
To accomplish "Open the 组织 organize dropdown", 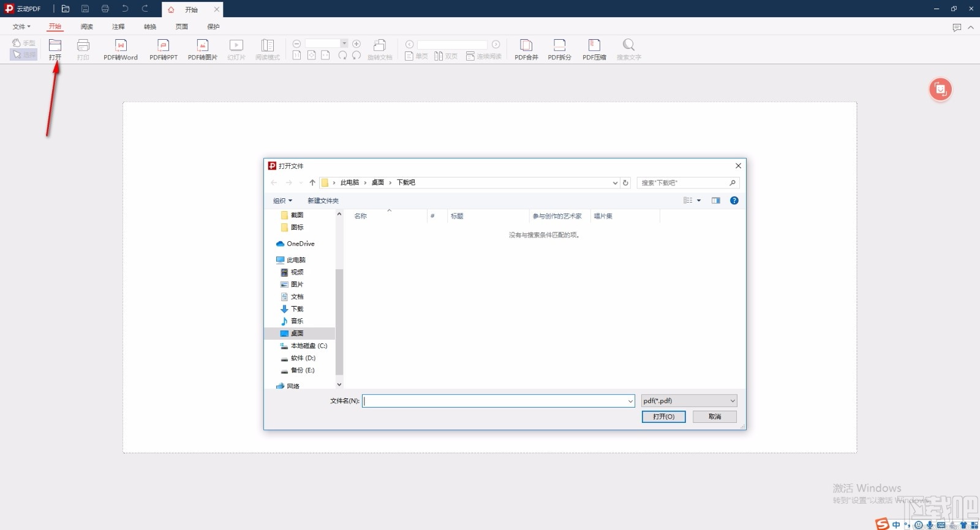I will pos(282,201).
